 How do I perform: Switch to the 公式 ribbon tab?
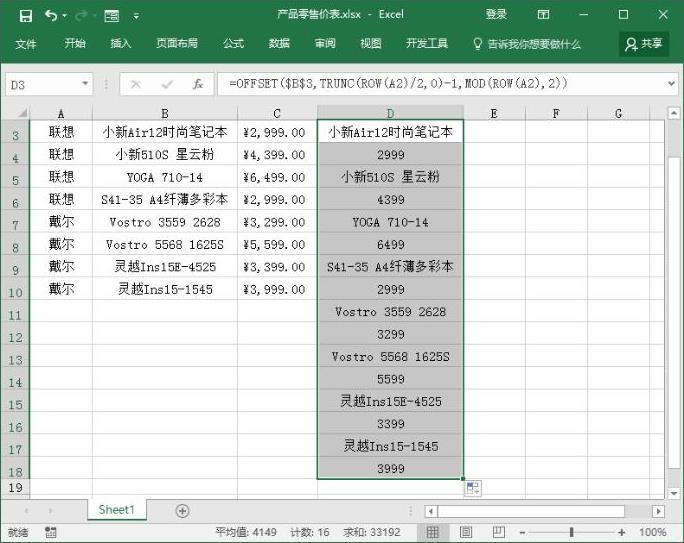[x=233, y=43]
